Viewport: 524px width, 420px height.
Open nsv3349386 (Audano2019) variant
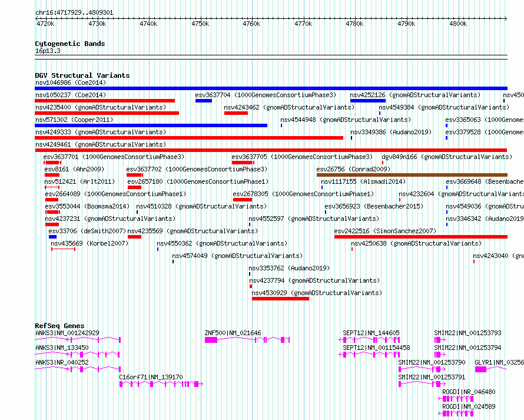391,132
